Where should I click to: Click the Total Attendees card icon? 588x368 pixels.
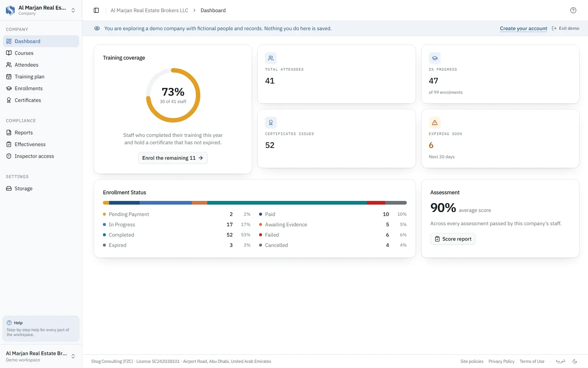click(271, 58)
